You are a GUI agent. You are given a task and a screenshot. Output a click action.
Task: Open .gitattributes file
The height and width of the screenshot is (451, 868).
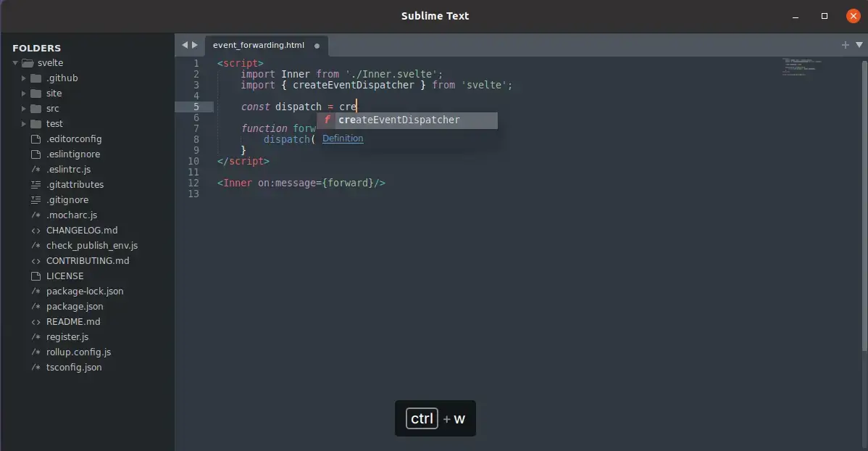point(75,184)
